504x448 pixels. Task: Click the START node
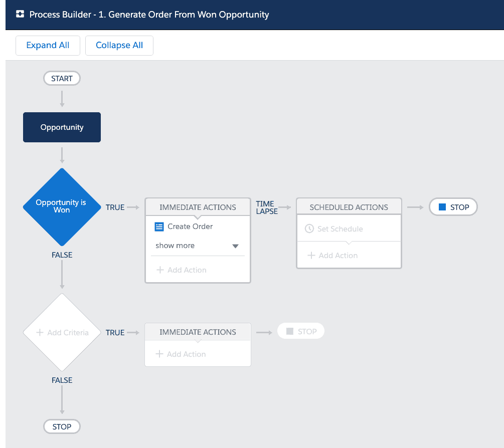click(62, 78)
